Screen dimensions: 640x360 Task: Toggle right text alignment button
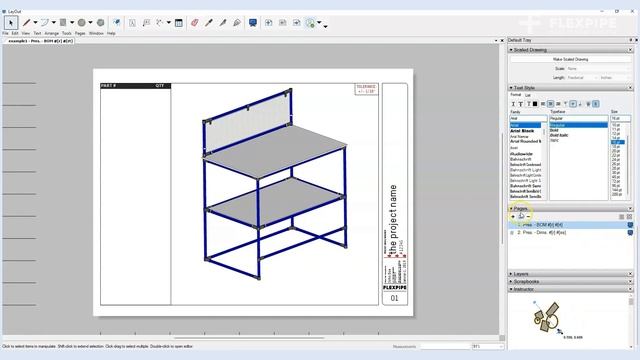tap(558, 104)
